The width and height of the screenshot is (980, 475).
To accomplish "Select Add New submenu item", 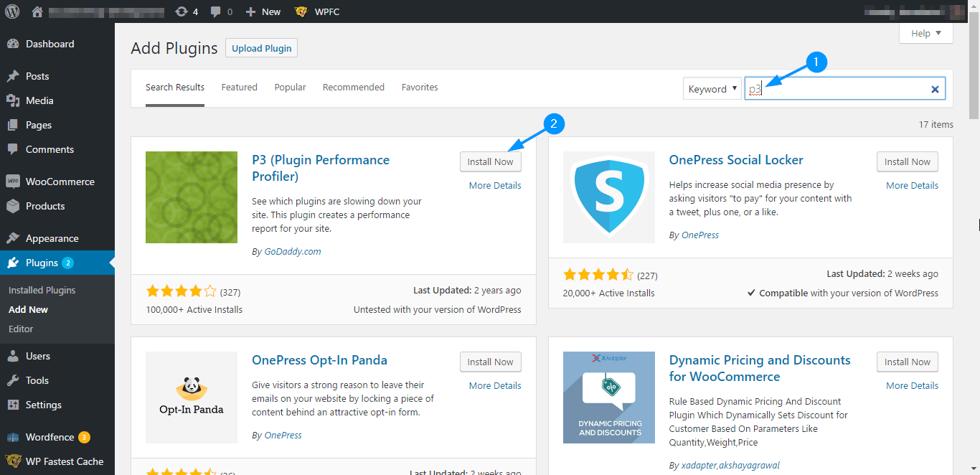I will [29, 310].
